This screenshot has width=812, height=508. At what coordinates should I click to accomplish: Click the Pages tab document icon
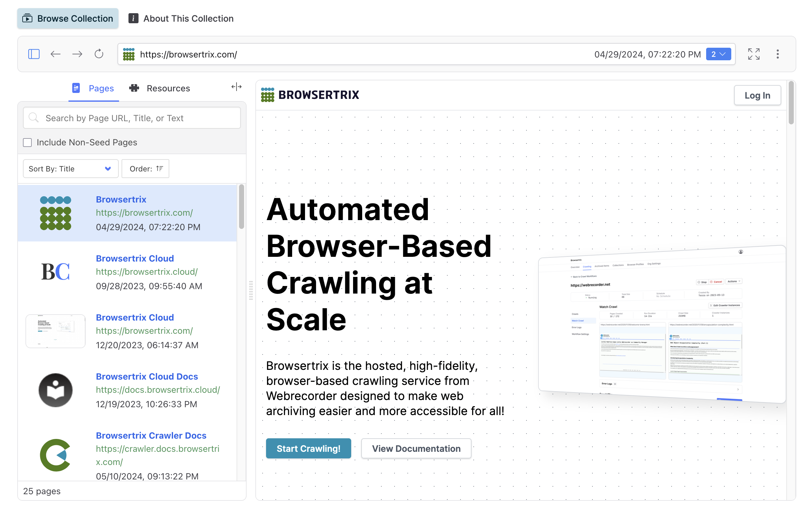pyautogui.click(x=76, y=88)
